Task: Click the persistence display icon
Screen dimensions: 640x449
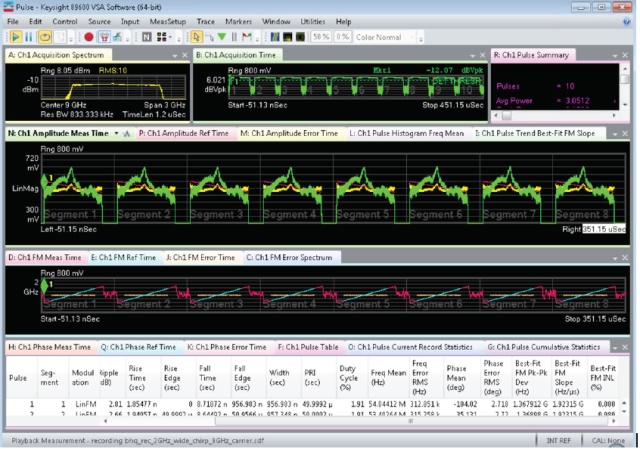Action: [x=288, y=37]
